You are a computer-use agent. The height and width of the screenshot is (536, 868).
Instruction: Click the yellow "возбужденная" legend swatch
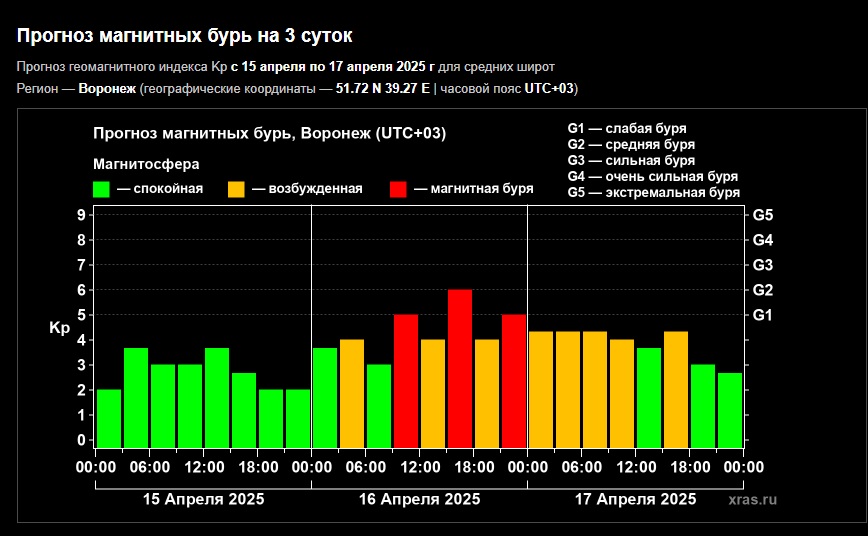coord(237,189)
